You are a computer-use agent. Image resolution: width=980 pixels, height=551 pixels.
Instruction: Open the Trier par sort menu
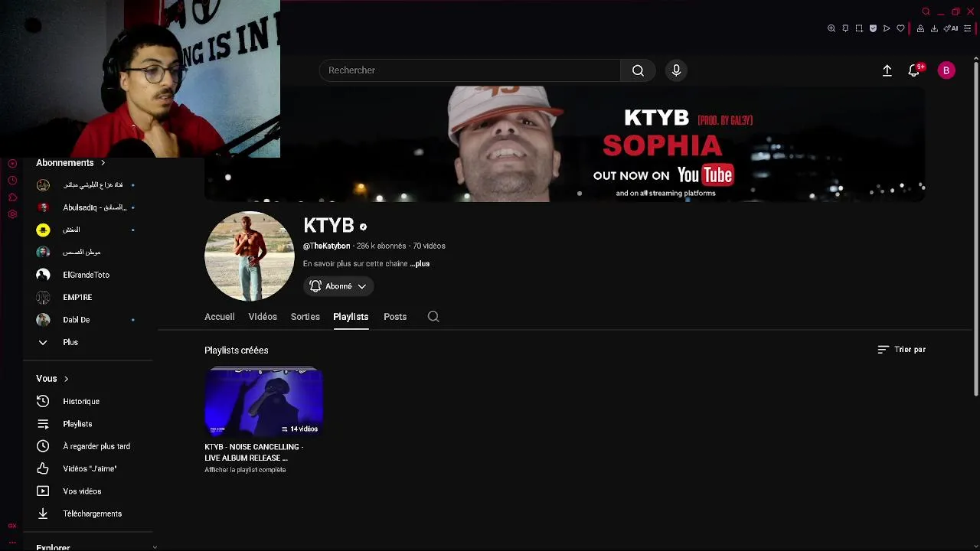901,350
